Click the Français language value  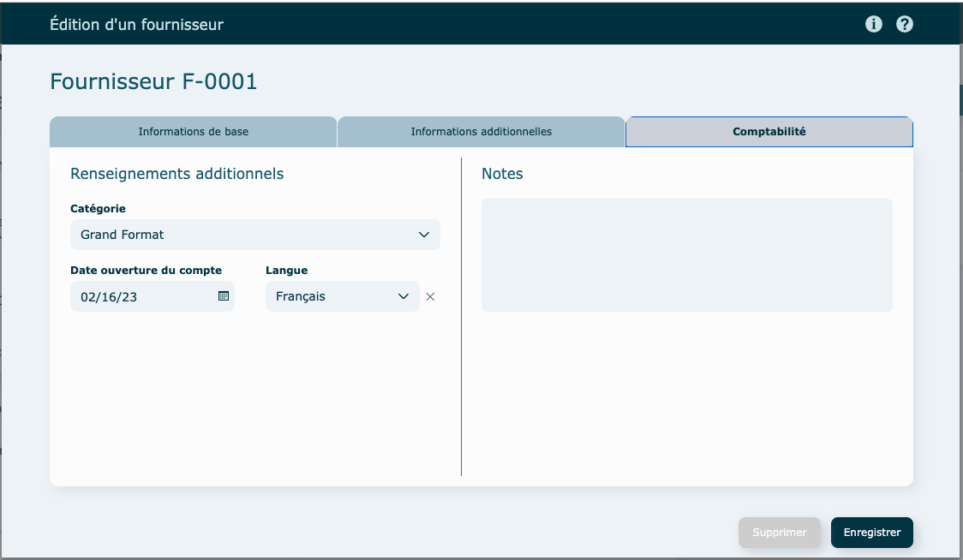[301, 297]
